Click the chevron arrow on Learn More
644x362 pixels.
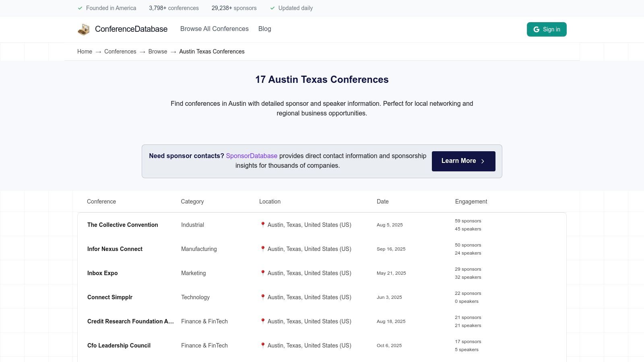[483, 161]
